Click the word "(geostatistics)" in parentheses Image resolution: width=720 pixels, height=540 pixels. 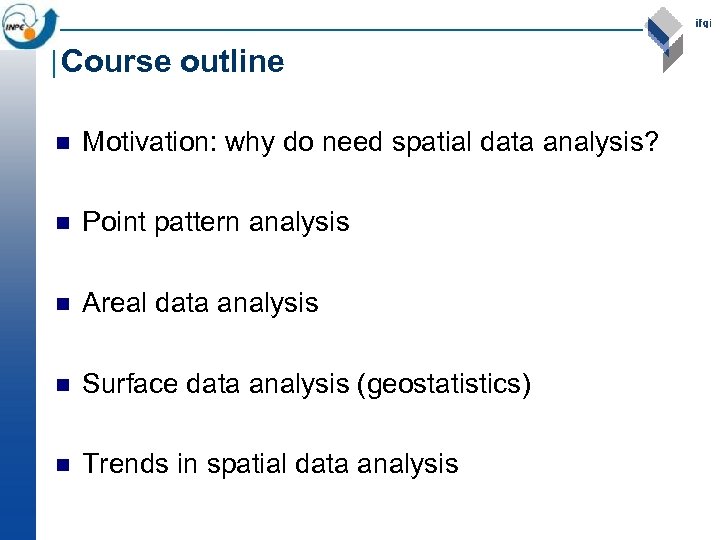(443, 384)
